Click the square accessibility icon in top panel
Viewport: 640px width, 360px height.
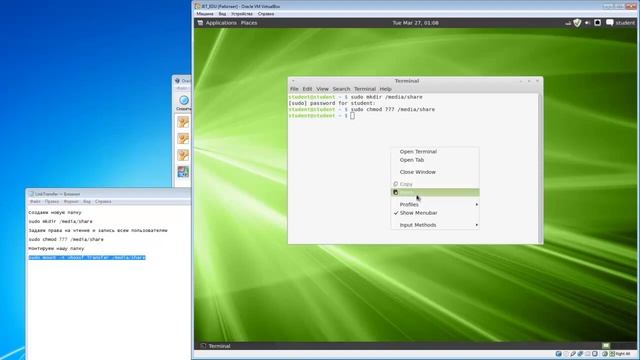(x=597, y=23)
